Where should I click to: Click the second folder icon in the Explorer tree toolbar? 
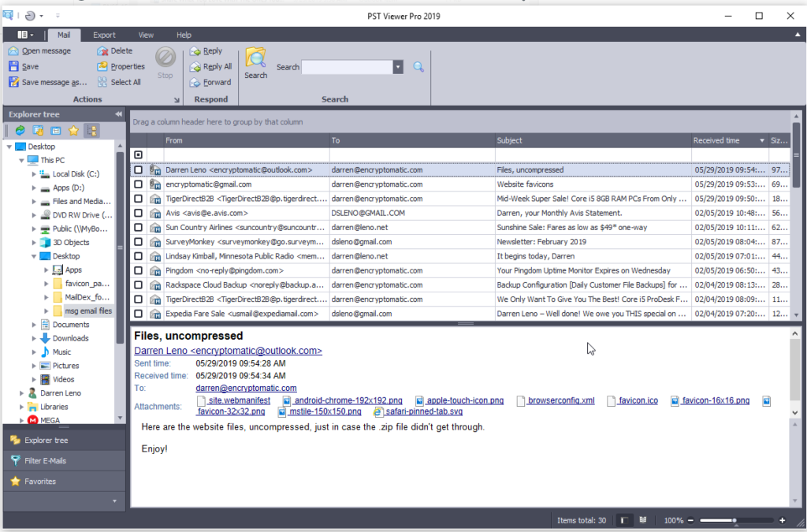click(x=38, y=131)
